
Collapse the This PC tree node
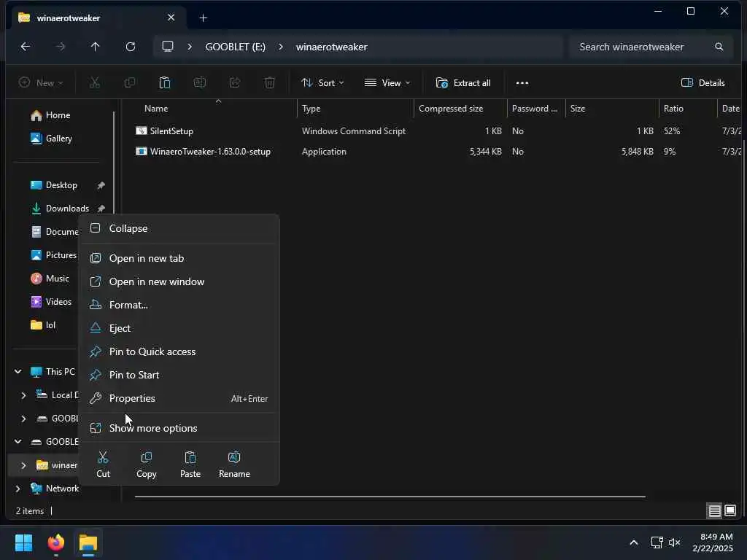[x=18, y=371]
